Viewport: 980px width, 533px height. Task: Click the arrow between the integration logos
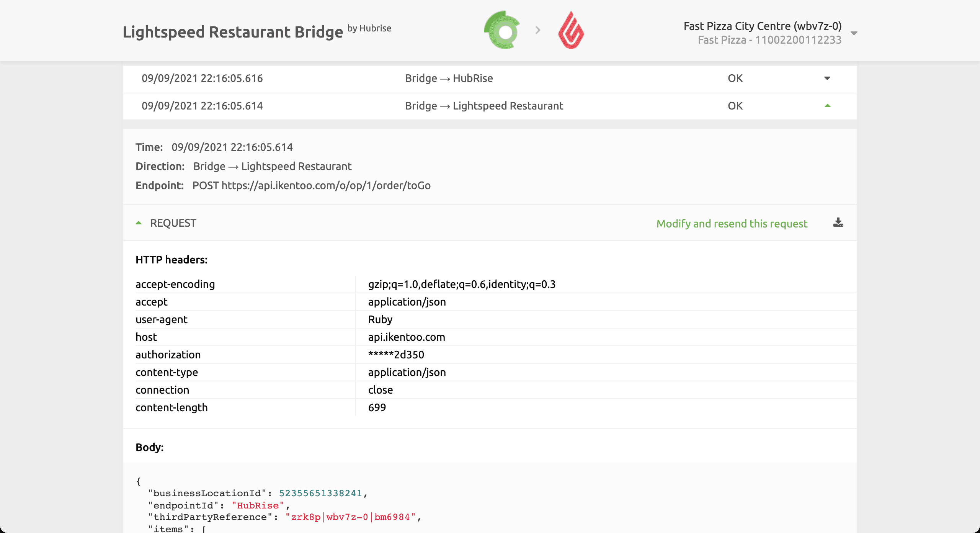tap(537, 30)
